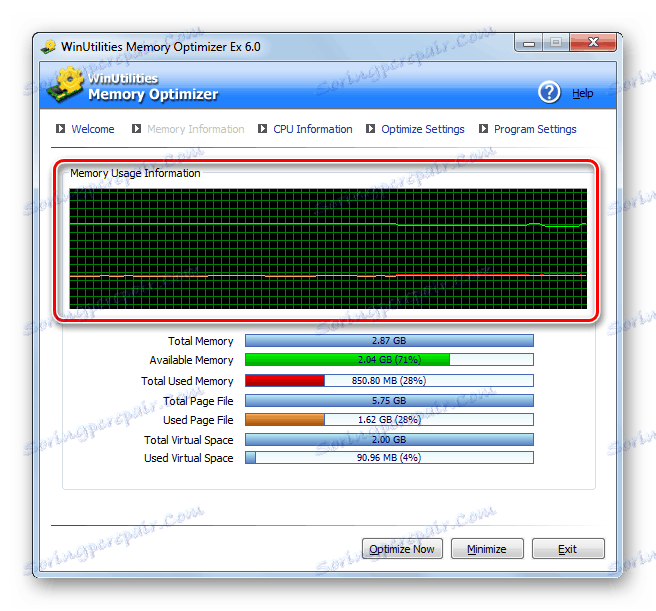Click the Total Memory 2.87 GB bar
The height and width of the screenshot is (611, 656).
389,341
